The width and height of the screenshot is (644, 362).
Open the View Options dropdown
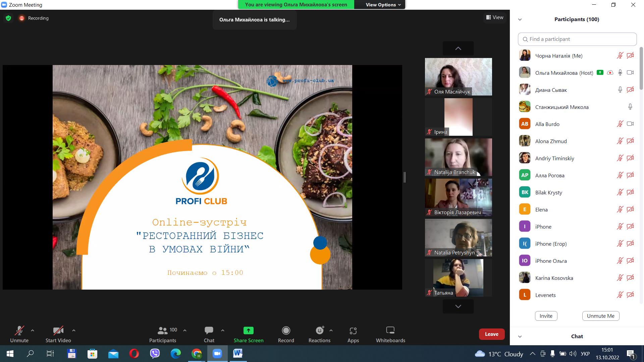click(x=383, y=5)
